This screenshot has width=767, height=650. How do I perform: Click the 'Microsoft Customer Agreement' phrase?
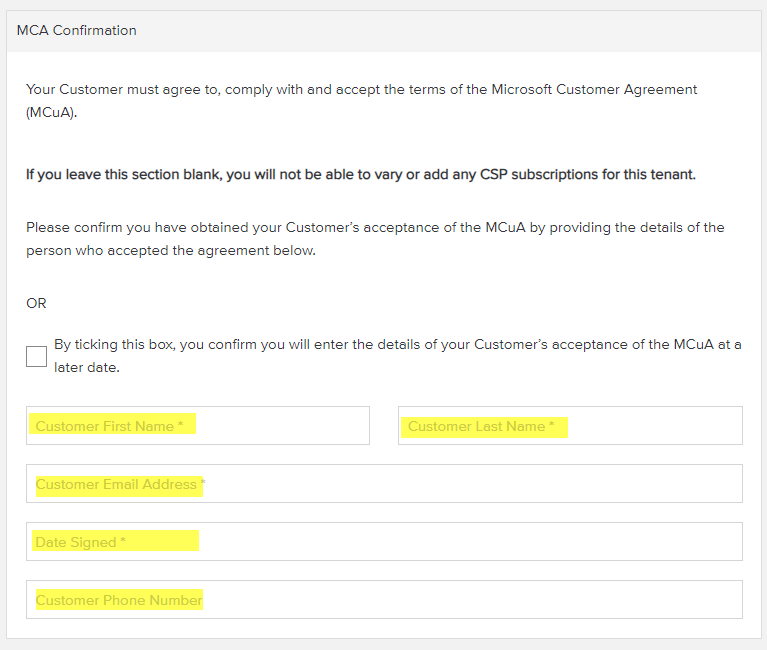pyautogui.click(x=594, y=90)
